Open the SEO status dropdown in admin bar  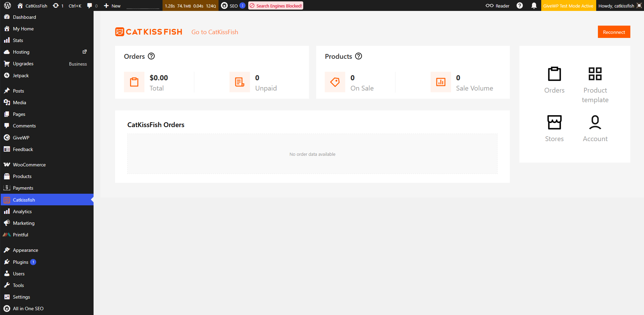tap(233, 5)
